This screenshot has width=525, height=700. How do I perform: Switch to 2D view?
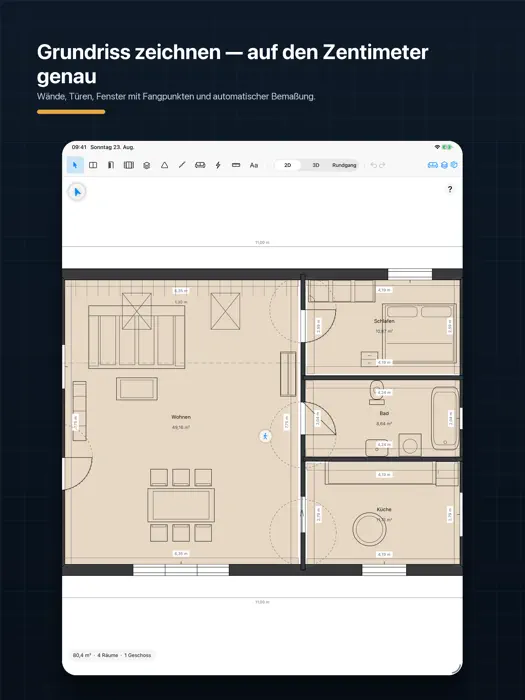(288, 165)
